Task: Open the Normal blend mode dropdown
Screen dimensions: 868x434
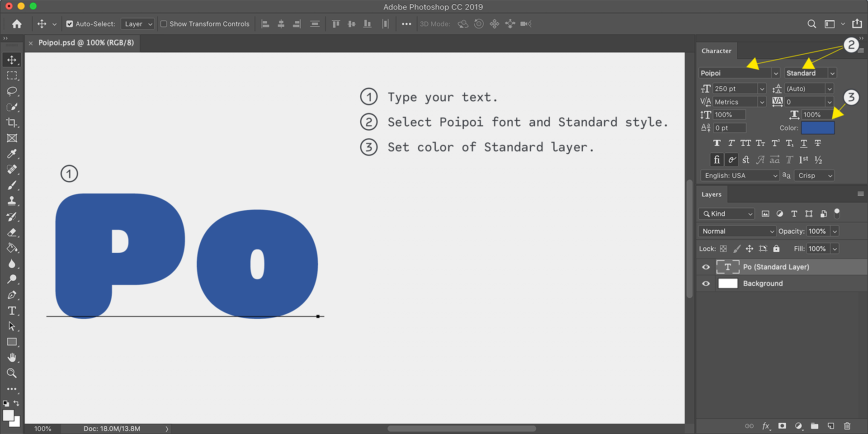Action: click(x=737, y=231)
